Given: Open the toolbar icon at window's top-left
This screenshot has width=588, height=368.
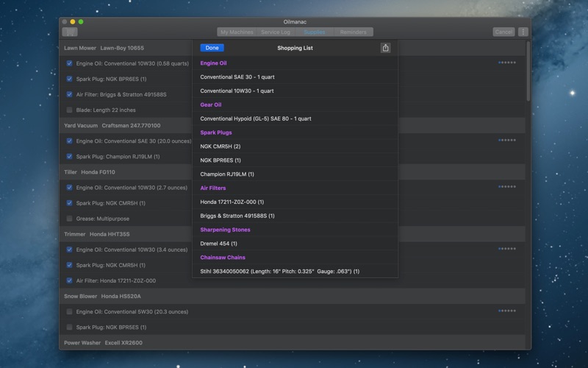Looking at the screenshot, I should [70, 32].
